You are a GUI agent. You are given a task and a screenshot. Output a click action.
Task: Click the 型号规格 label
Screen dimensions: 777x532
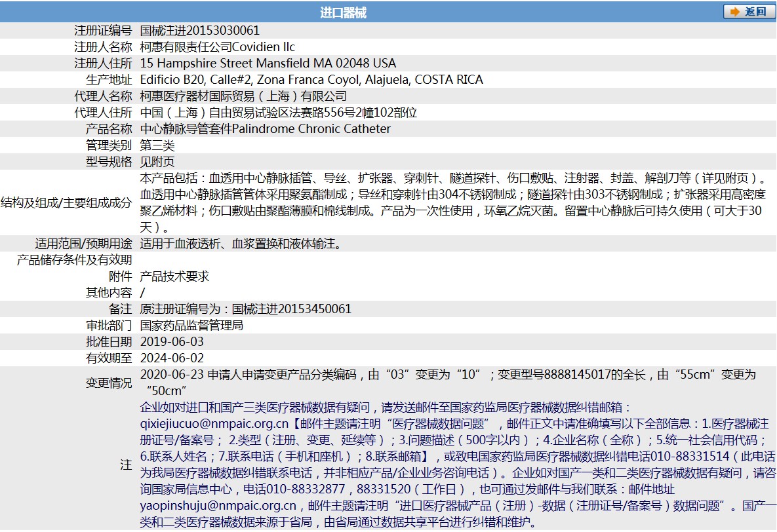[x=109, y=161]
